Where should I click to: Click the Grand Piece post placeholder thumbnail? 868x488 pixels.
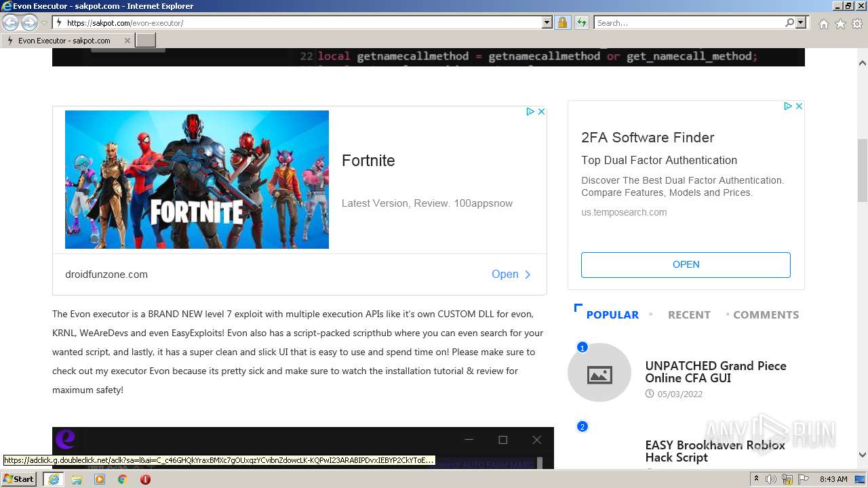[599, 373]
